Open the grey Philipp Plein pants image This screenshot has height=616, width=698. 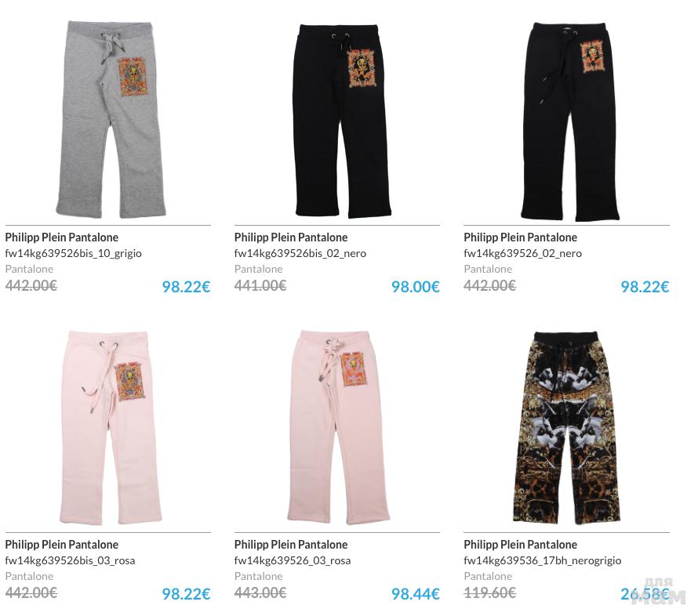click(111, 119)
